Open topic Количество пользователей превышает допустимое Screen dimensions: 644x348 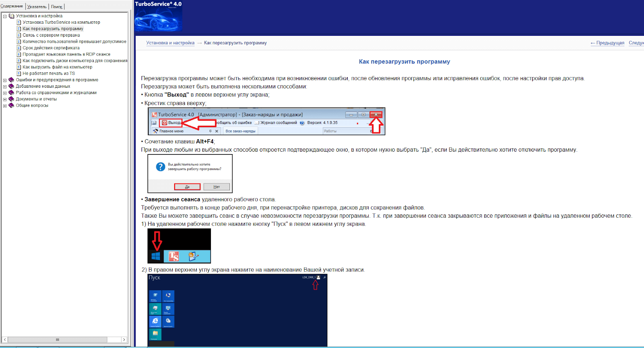point(74,42)
